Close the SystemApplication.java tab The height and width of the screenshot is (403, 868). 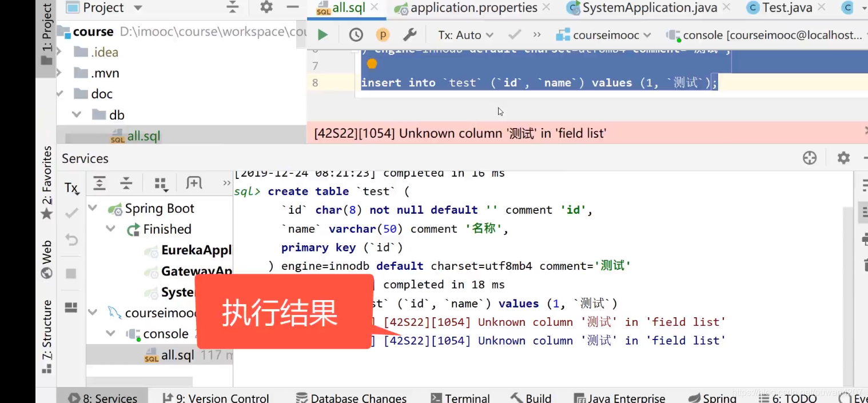tap(727, 7)
